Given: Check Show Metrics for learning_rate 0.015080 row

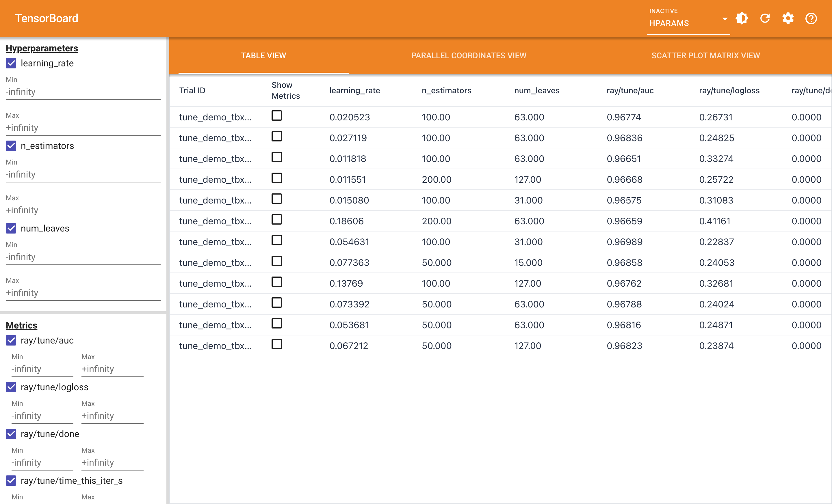Looking at the screenshot, I should (x=276, y=199).
